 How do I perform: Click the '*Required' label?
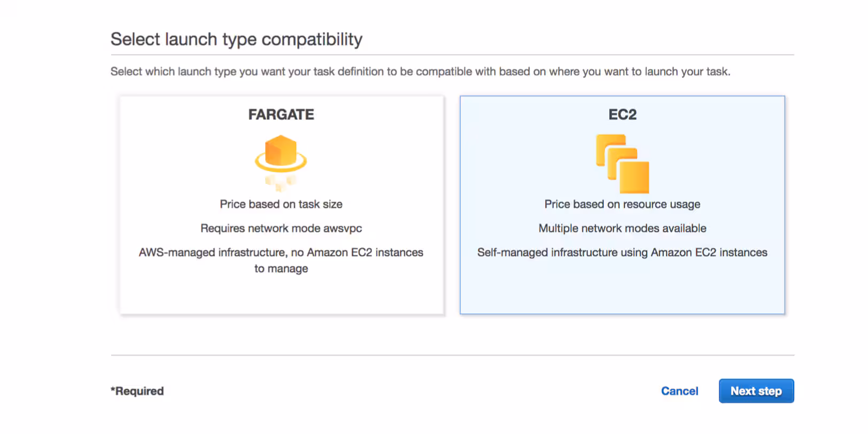point(137,391)
